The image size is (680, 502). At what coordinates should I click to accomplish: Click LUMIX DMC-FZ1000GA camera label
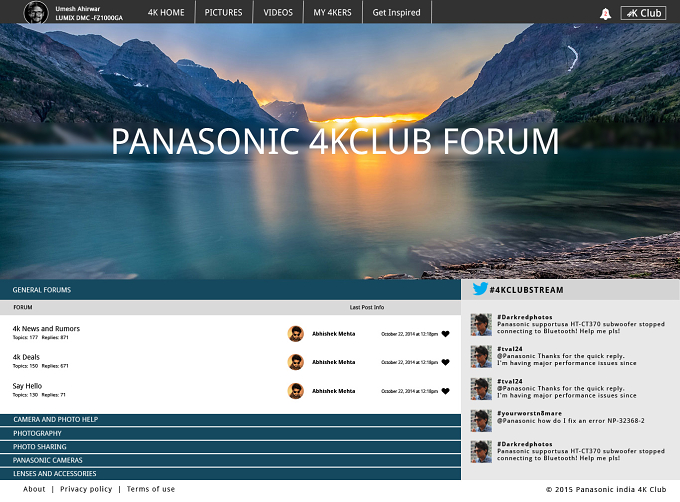pyautogui.click(x=89, y=18)
